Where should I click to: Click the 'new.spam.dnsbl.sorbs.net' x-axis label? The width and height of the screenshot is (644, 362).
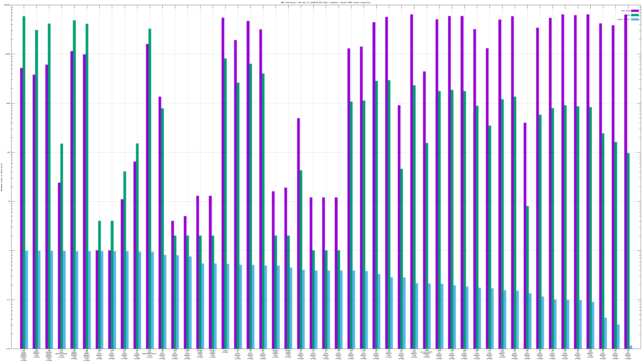(x=24, y=355)
